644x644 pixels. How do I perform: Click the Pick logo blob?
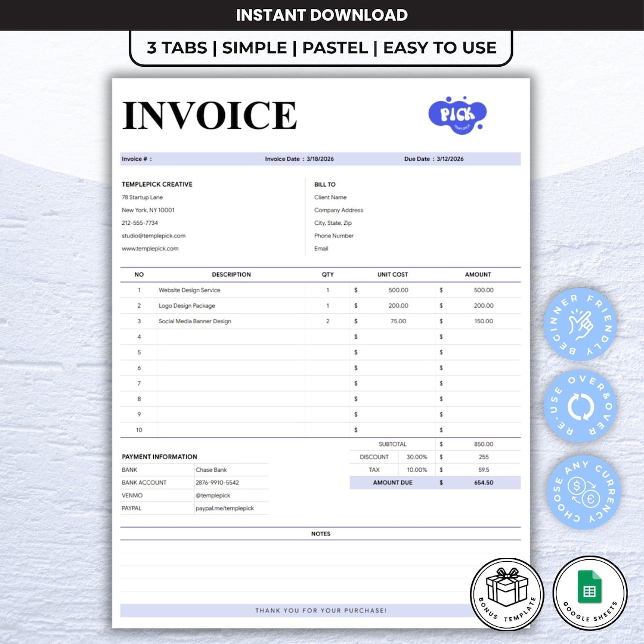tap(457, 116)
